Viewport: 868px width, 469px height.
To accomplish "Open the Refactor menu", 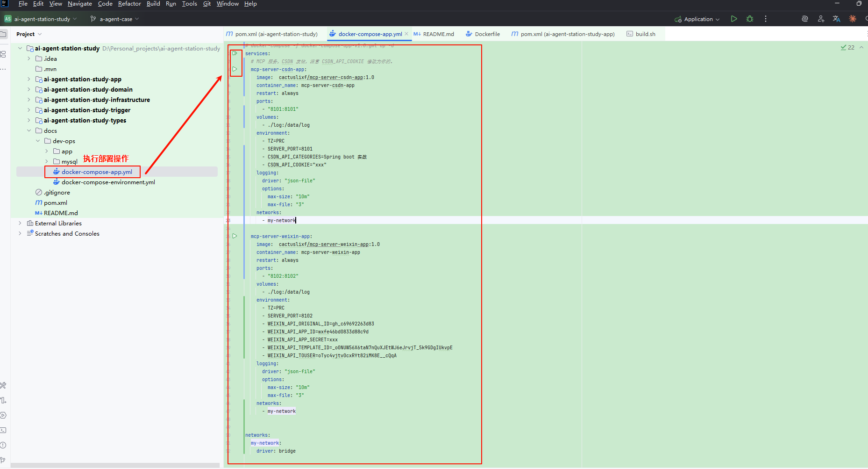I will pos(129,4).
